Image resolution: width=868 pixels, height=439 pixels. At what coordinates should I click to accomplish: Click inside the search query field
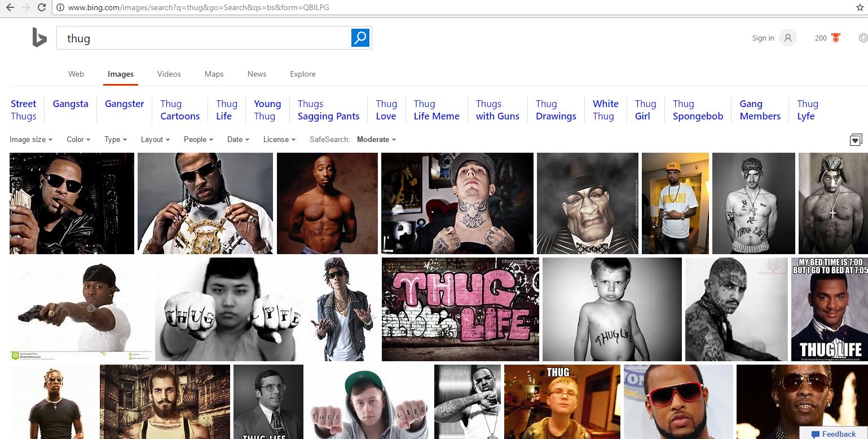point(197,38)
